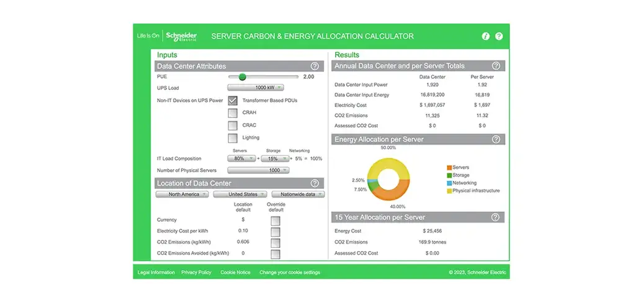The height and width of the screenshot is (302, 644).
Task: Click the PUE slider handle
Action: pos(243,76)
